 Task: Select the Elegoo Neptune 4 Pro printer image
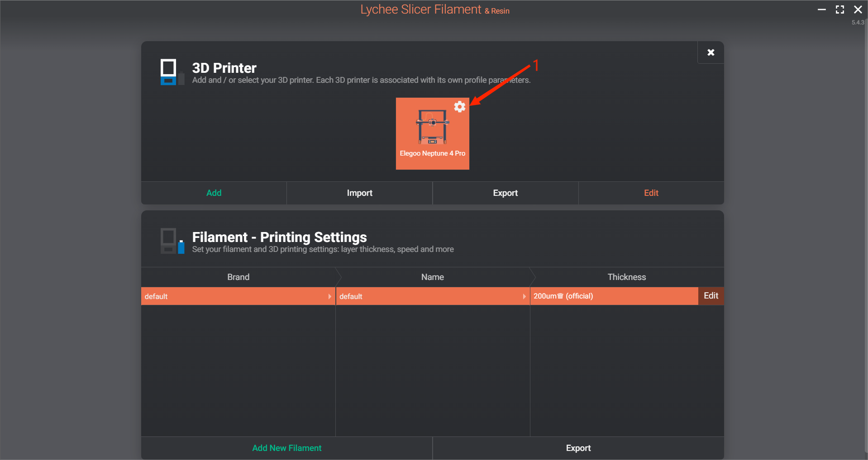tap(432, 127)
